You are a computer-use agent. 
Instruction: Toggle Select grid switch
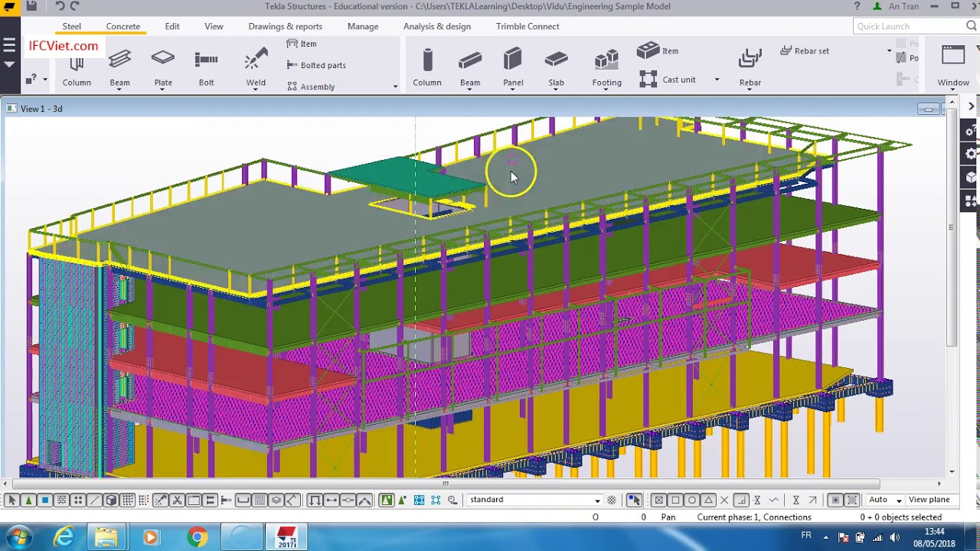click(x=127, y=500)
